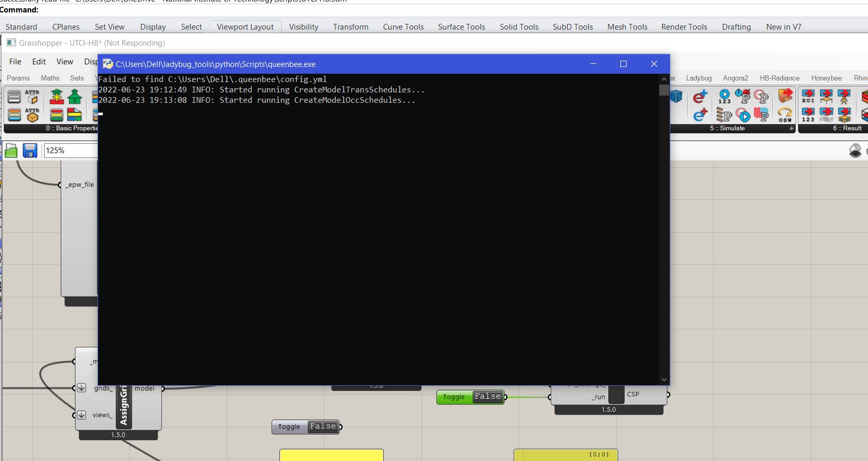Click the orange scroll with red arrow icon

tap(785, 97)
